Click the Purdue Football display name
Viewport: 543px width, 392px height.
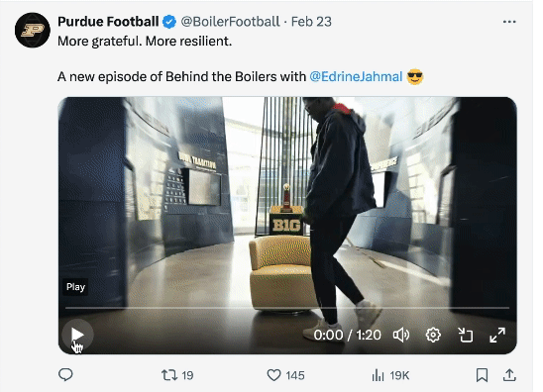tap(108, 22)
